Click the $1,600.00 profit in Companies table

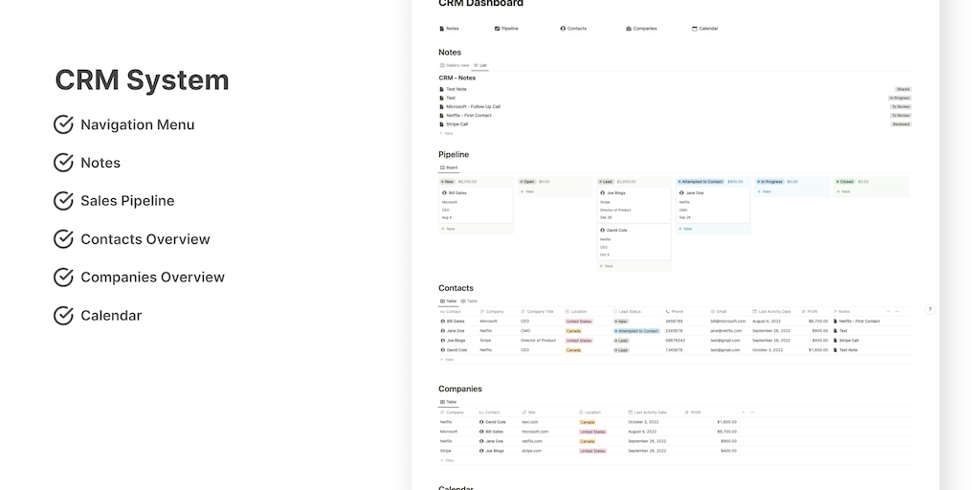[x=727, y=422]
